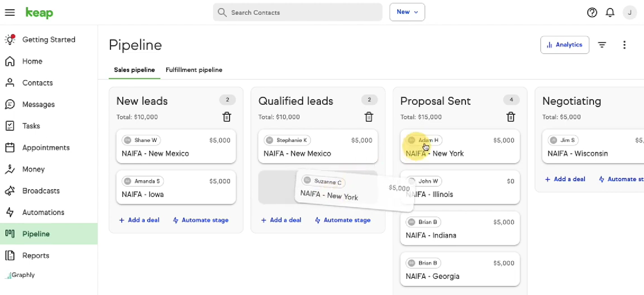Click the Proposal Sent count badge 4
Image resolution: width=644 pixels, height=295 pixels.
pos(511,100)
